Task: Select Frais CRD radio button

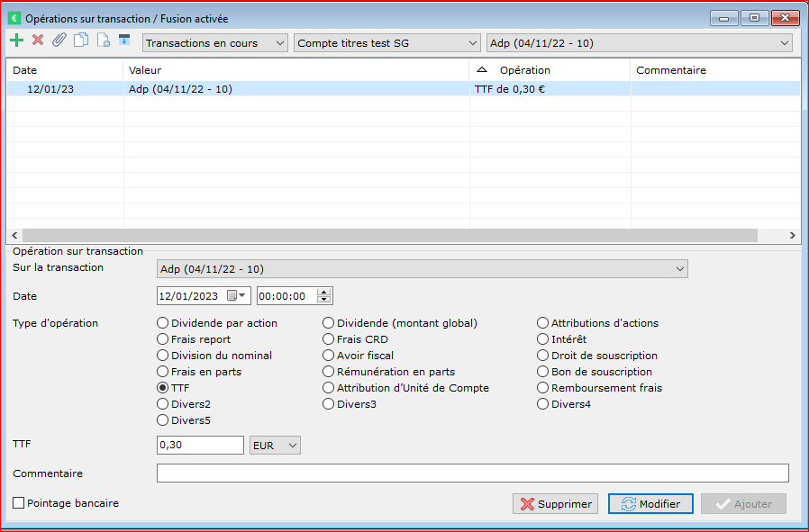Action: click(x=328, y=339)
